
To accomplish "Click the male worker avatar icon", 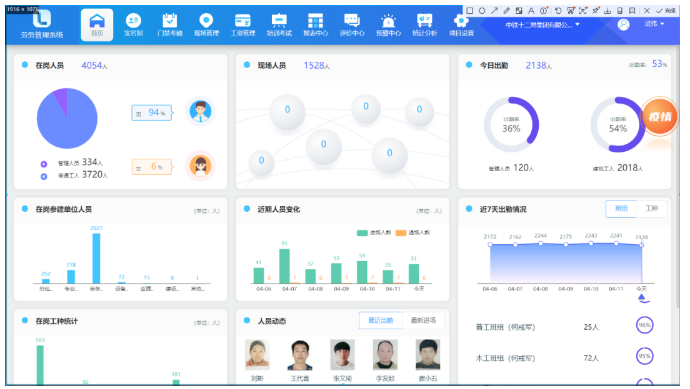I will [x=200, y=111].
